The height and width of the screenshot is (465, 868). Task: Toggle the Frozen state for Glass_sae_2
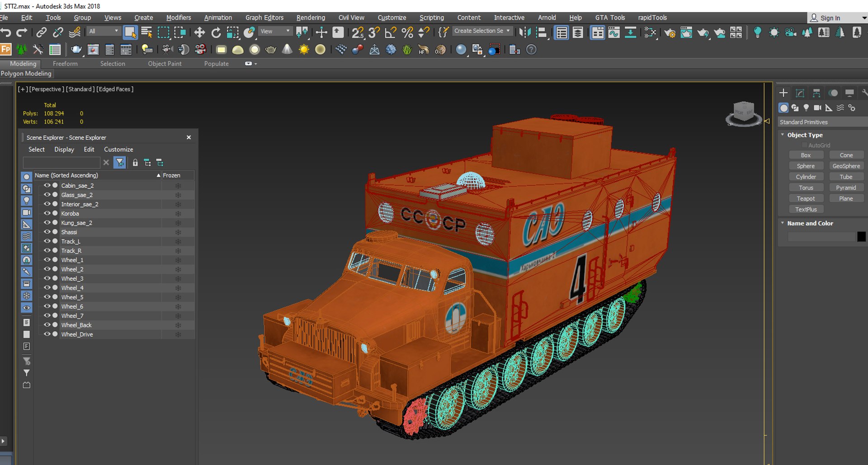(x=178, y=195)
